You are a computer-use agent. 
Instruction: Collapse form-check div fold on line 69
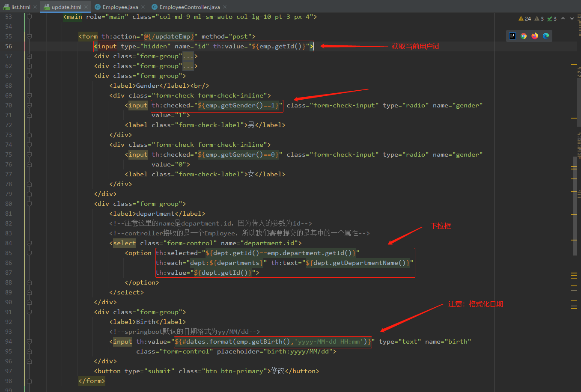[29, 95]
